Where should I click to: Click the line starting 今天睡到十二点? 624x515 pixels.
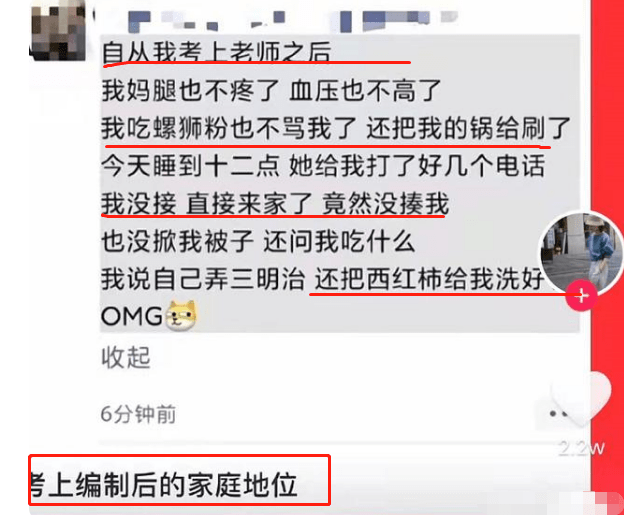click(x=323, y=165)
